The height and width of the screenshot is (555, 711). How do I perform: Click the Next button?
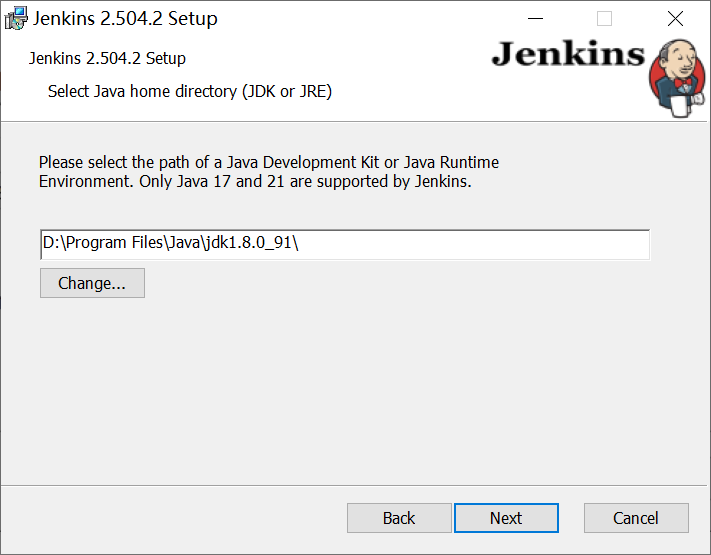coord(506,518)
